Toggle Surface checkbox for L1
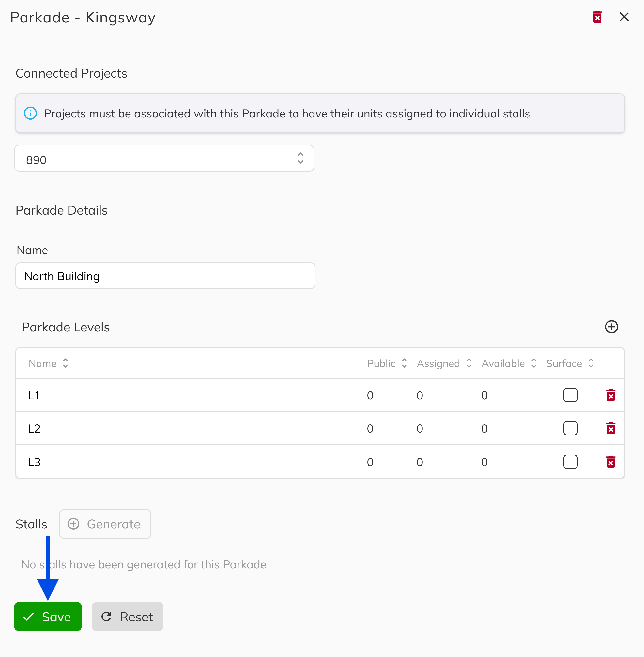Image resolution: width=644 pixels, height=657 pixels. point(570,395)
